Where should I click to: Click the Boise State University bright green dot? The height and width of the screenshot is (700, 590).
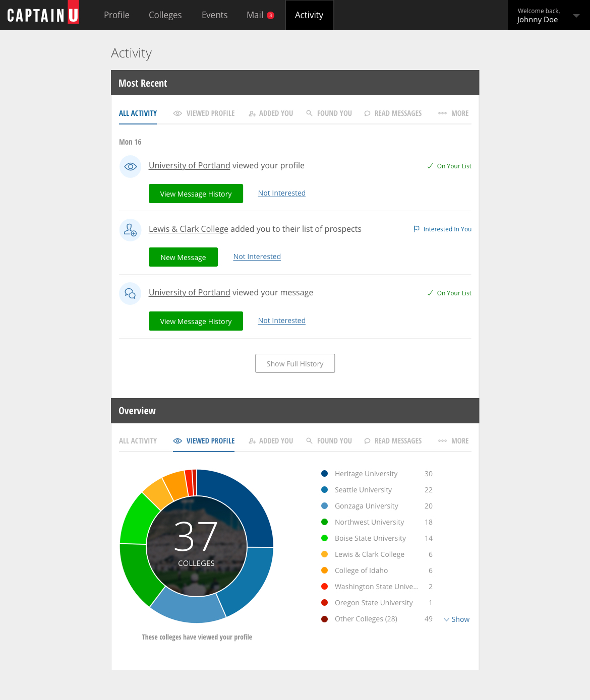(324, 538)
